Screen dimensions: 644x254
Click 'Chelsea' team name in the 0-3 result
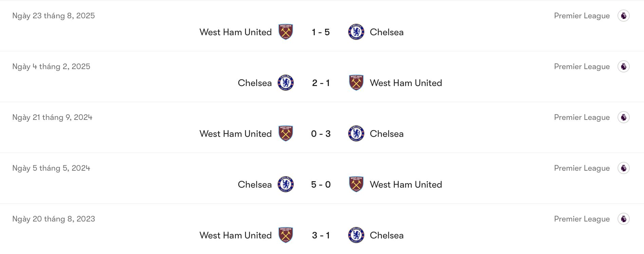(x=386, y=133)
